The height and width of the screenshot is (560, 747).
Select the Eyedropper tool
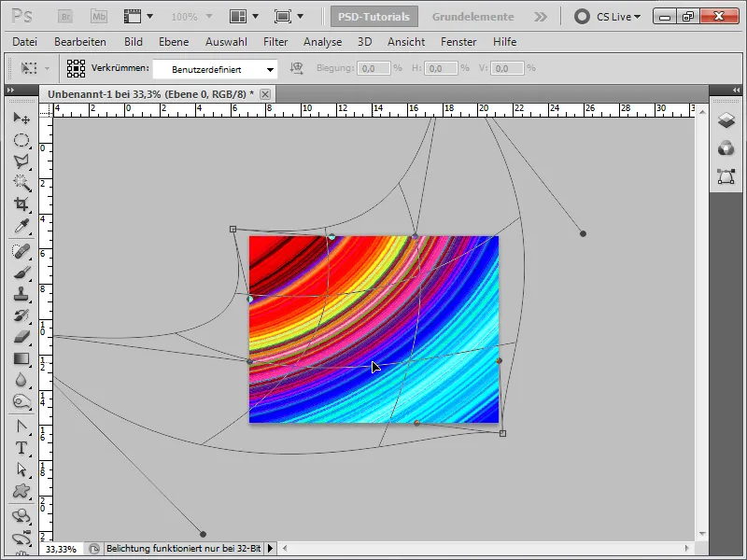(21, 226)
